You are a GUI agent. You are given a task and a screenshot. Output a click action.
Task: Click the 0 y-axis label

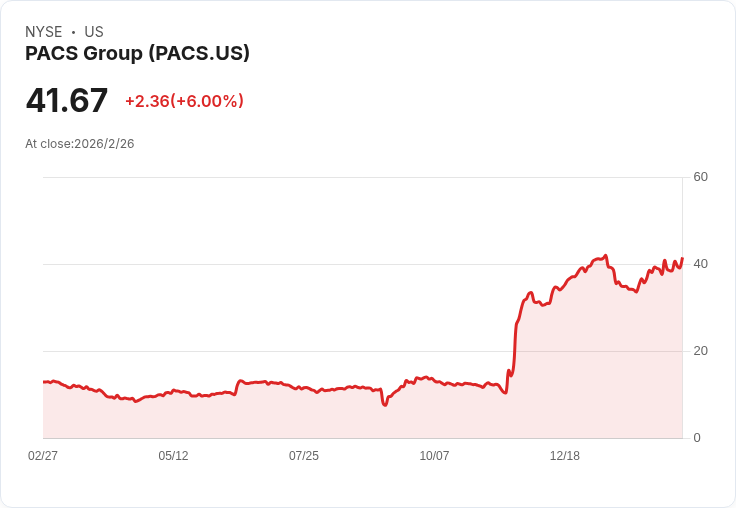[x=697, y=438]
